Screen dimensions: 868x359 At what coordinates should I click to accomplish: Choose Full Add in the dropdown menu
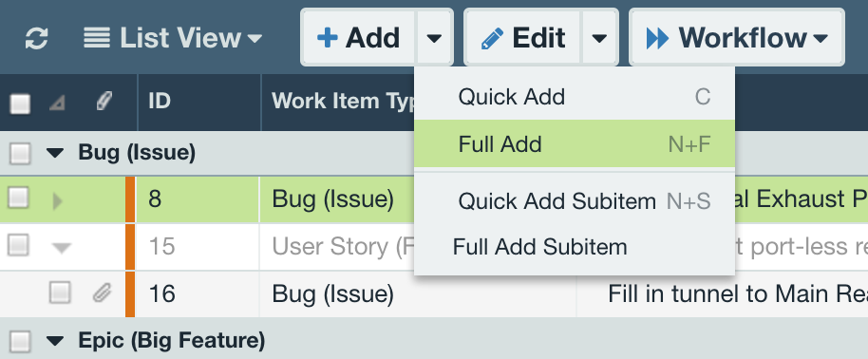[575, 144]
